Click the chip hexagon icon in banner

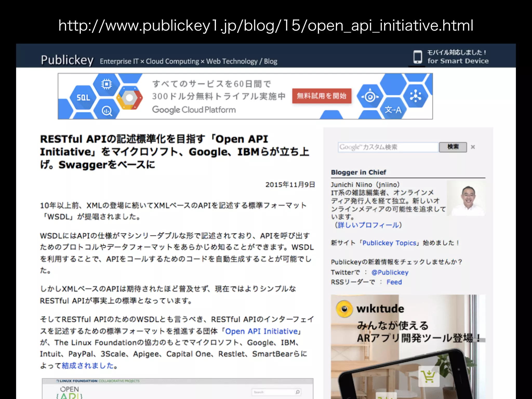tap(107, 84)
